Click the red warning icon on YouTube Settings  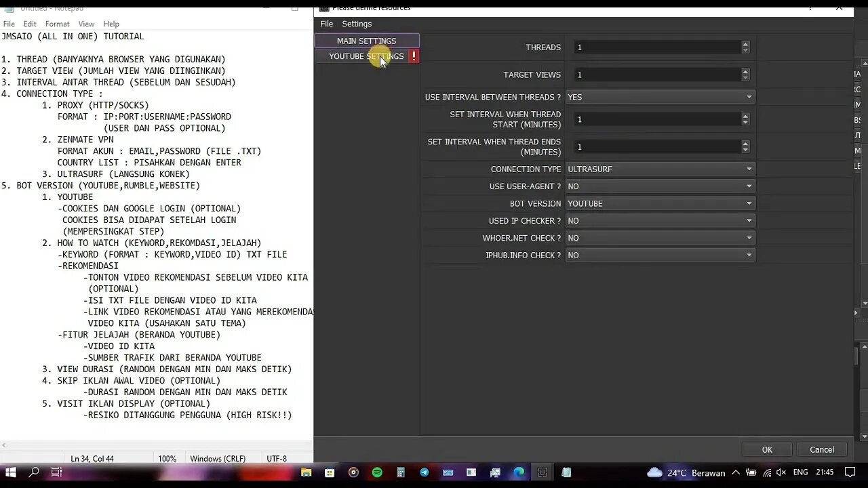pos(413,56)
